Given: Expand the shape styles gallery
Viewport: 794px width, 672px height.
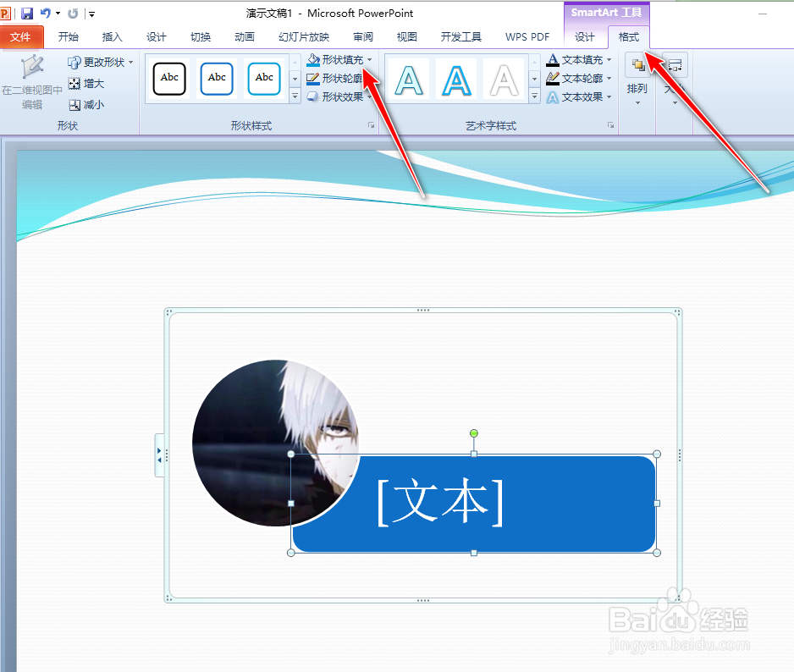Looking at the screenshot, I should pyautogui.click(x=295, y=96).
